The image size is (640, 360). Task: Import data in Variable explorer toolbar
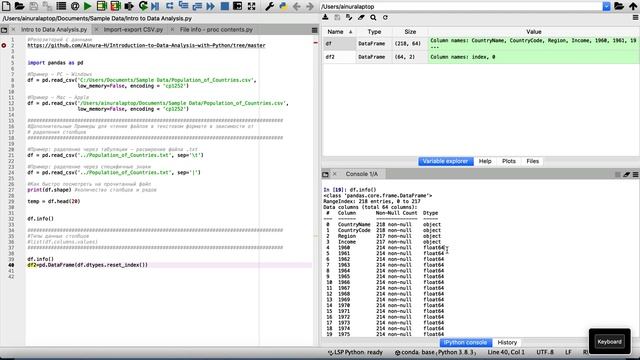pyautogui.click(x=325, y=18)
